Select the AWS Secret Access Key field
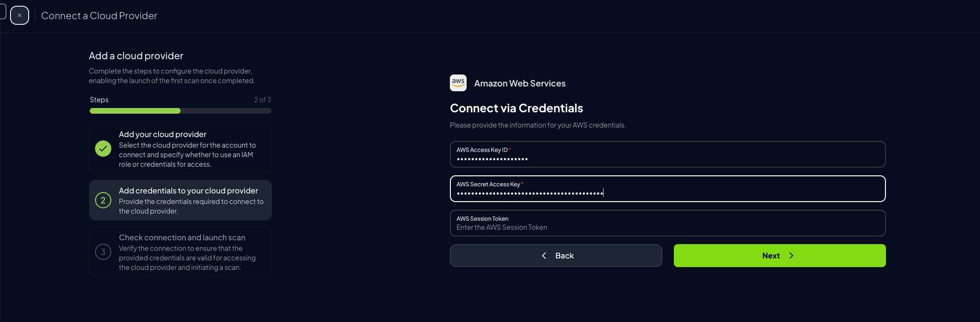This screenshot has width=980, height=322. coord(668,189)
